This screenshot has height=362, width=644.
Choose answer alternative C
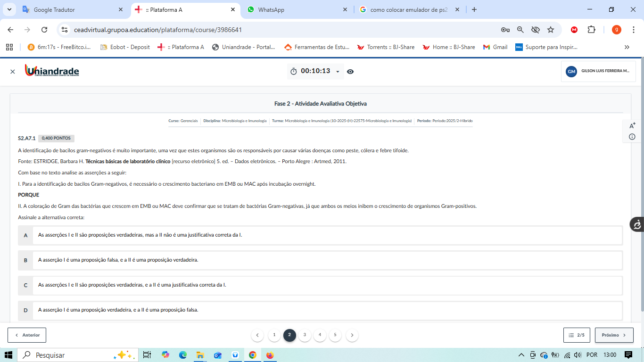click(25, 285)
